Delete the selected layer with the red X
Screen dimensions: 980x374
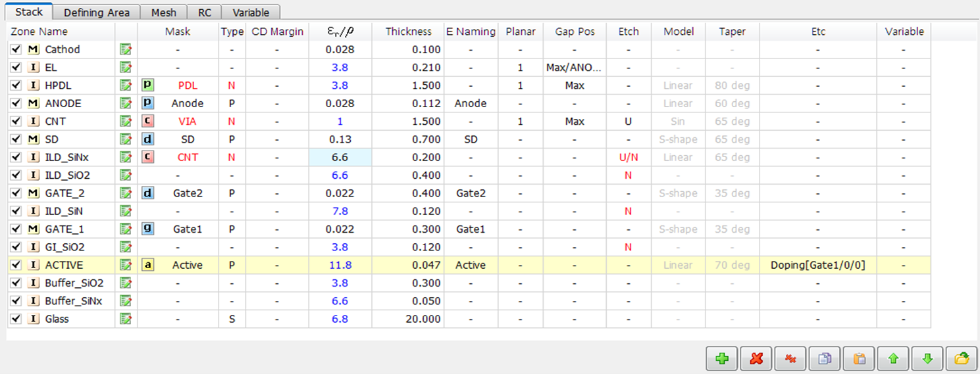click(x=756, y=359)
